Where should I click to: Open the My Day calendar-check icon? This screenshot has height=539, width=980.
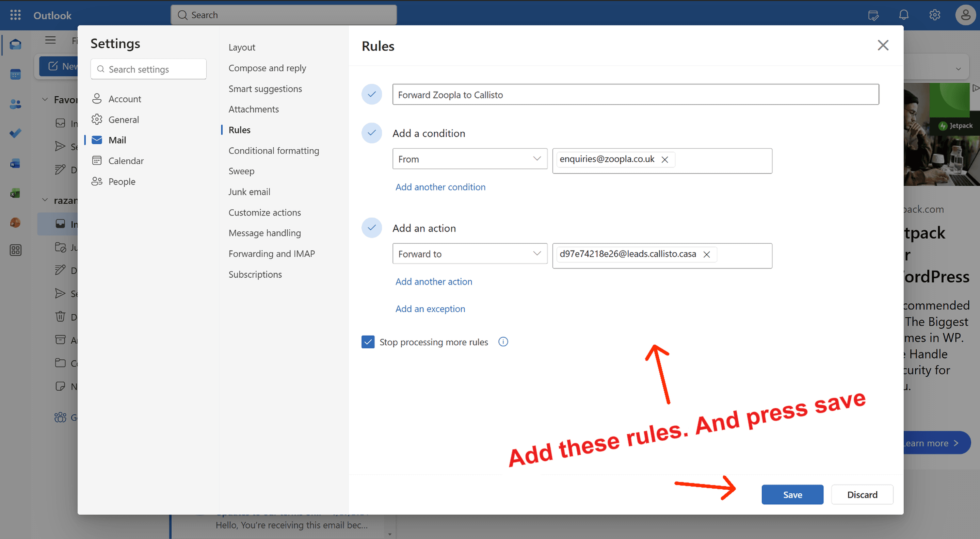(x=873, y=15)
